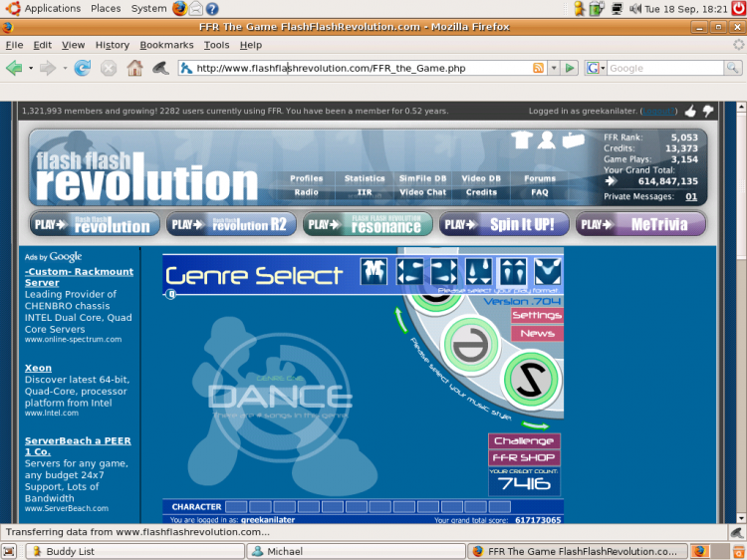The height and width of the screenshot is (560, 747).
Task: Open the Tools menu
Action: pos(217,45)
